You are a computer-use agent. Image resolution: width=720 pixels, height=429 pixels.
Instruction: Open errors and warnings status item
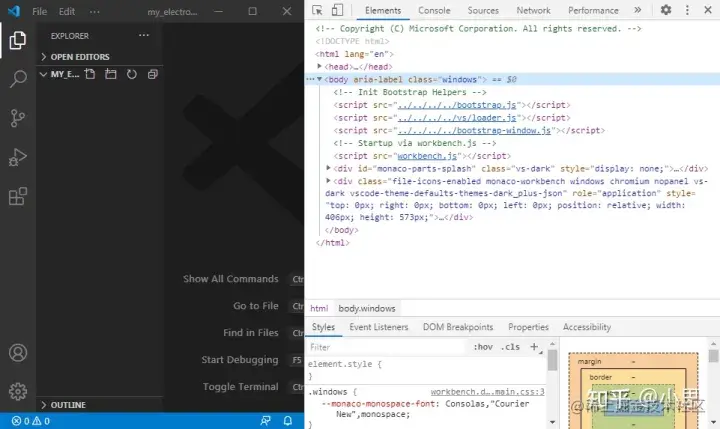pos(30,421)
